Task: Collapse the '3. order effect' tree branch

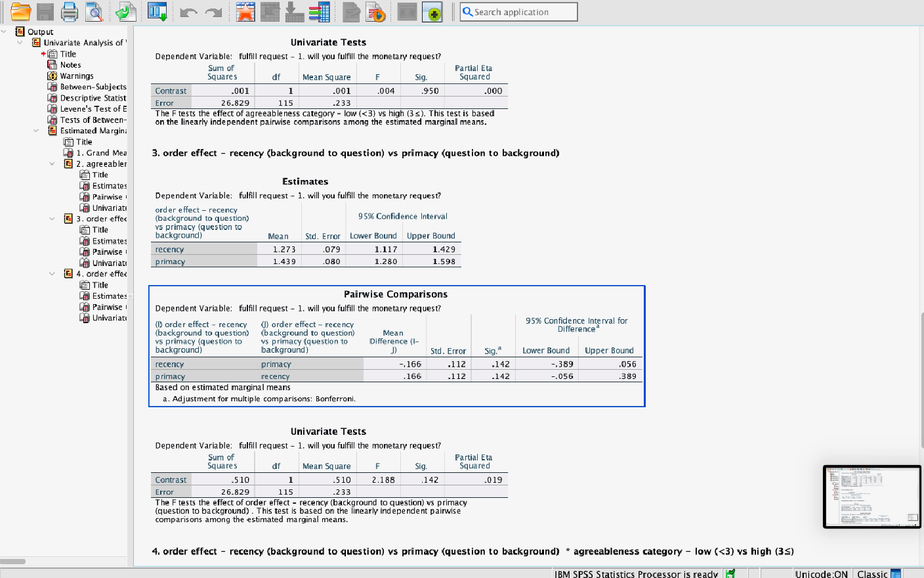Action: [52, 219]
